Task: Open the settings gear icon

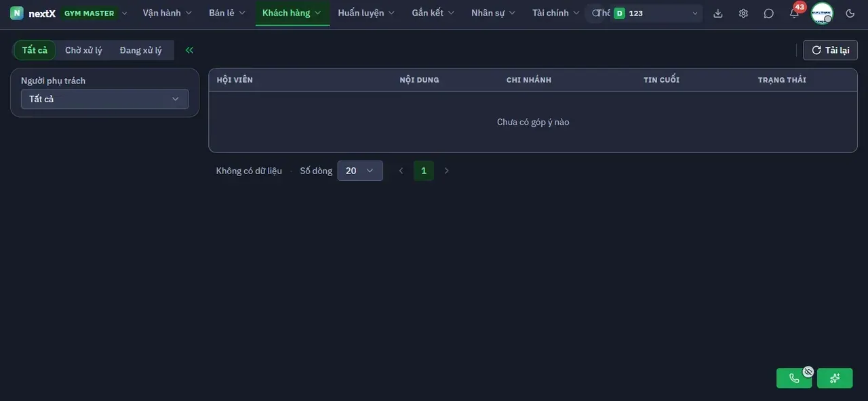Action: [x=743, y=14]
